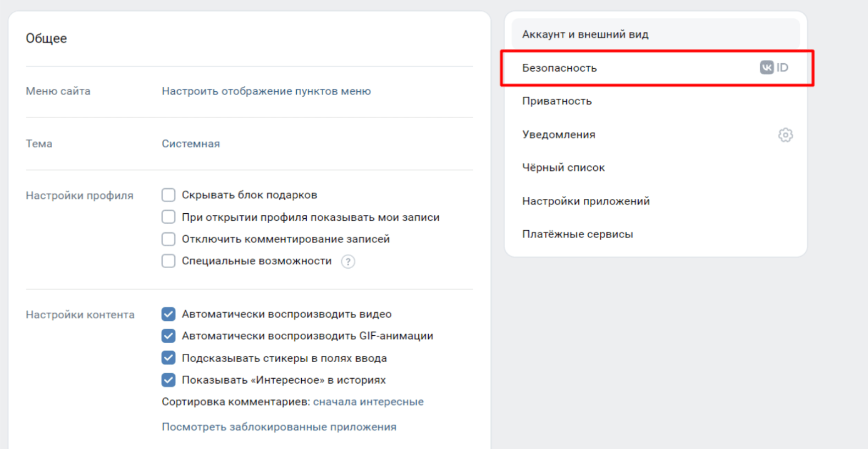Click the Тема row label
This screenshot has width=868, height=449.
(39, 143)
